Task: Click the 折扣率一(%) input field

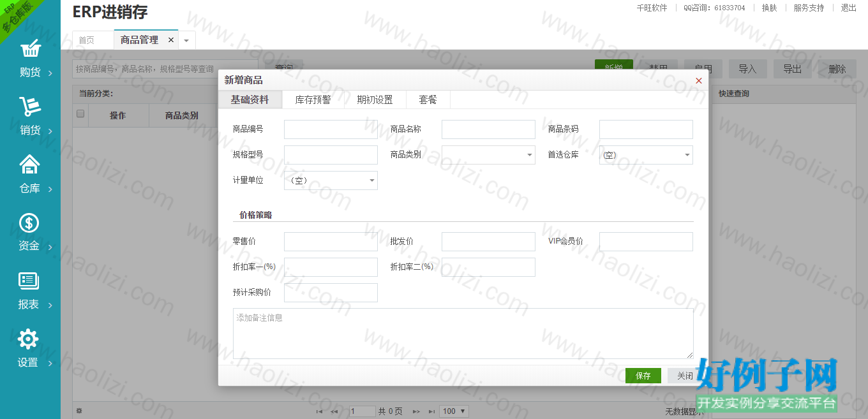Action: (x=331, y=267)
